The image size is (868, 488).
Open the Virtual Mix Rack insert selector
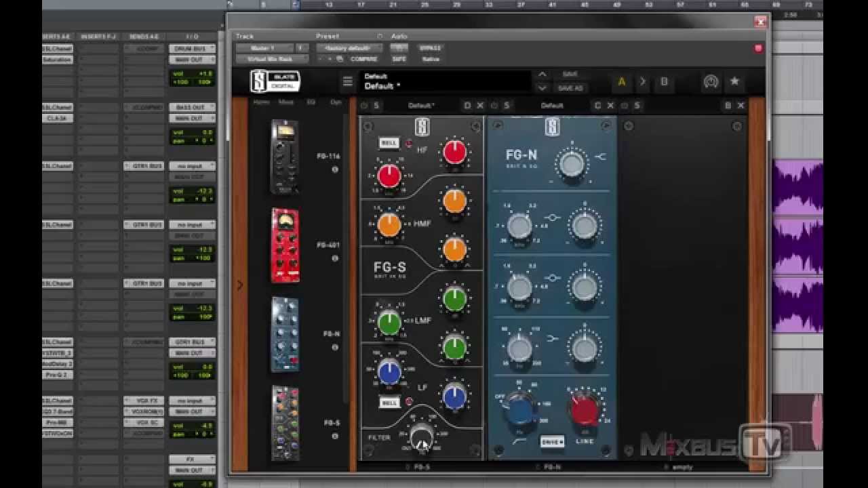pos(271,59)
